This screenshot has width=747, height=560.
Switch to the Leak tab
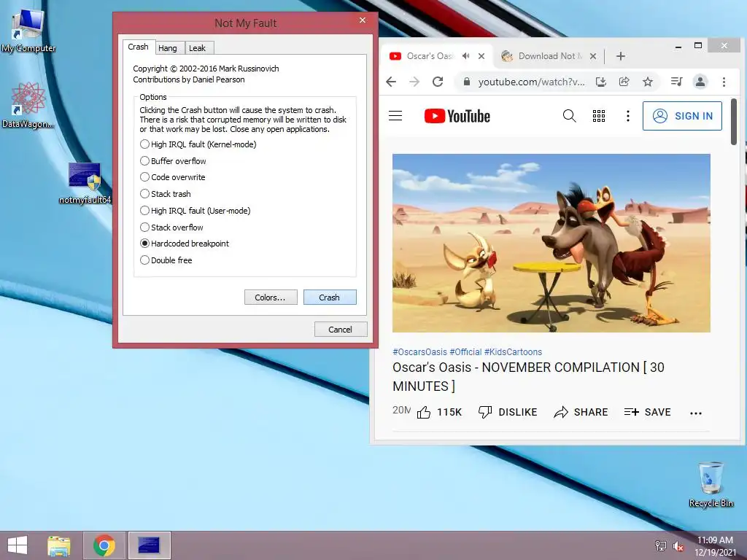tap(197, 48)
